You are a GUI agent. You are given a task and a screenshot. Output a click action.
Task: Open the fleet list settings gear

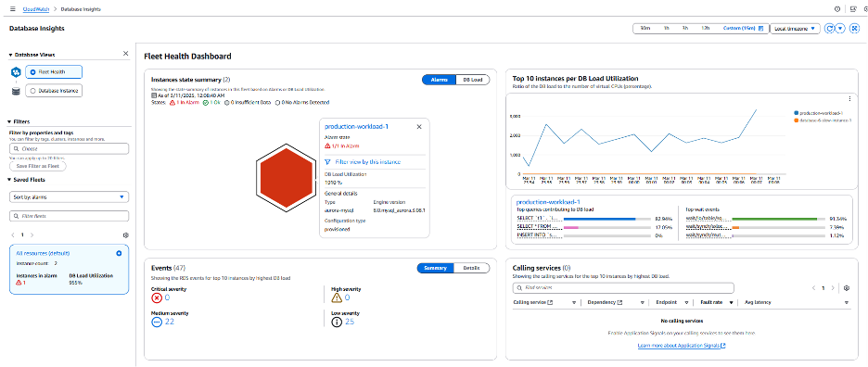coord(126,235)
